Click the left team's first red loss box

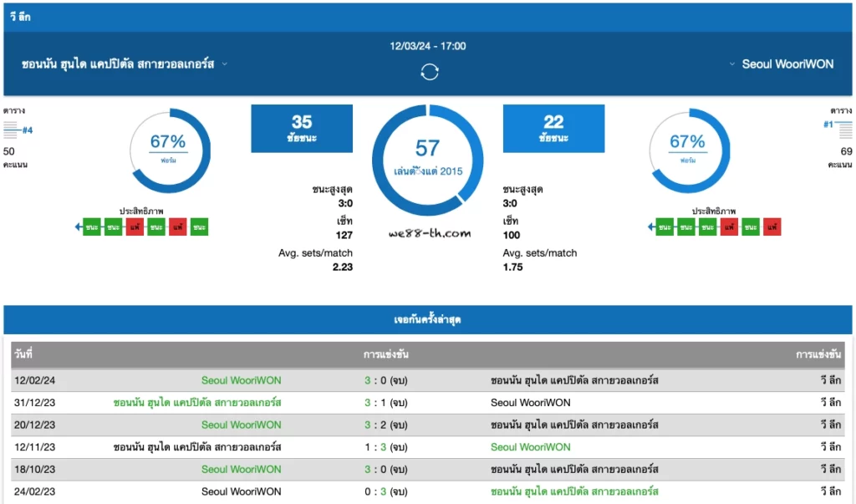(x=135, y=227)
